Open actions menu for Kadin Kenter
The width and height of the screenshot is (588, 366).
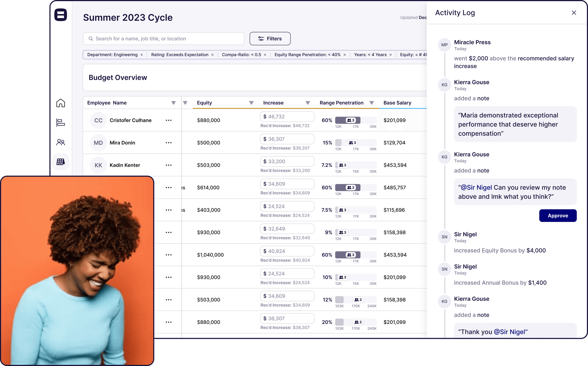coord(169,165)
